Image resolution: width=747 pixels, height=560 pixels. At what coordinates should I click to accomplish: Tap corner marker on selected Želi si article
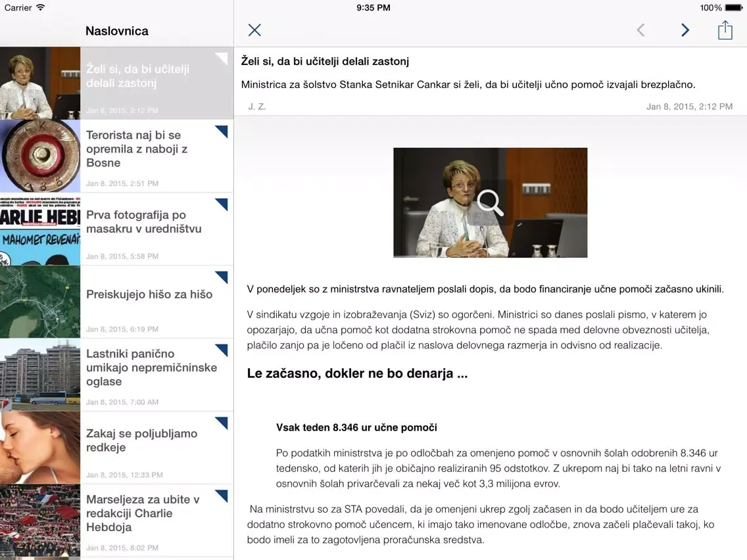coord(222,58)
